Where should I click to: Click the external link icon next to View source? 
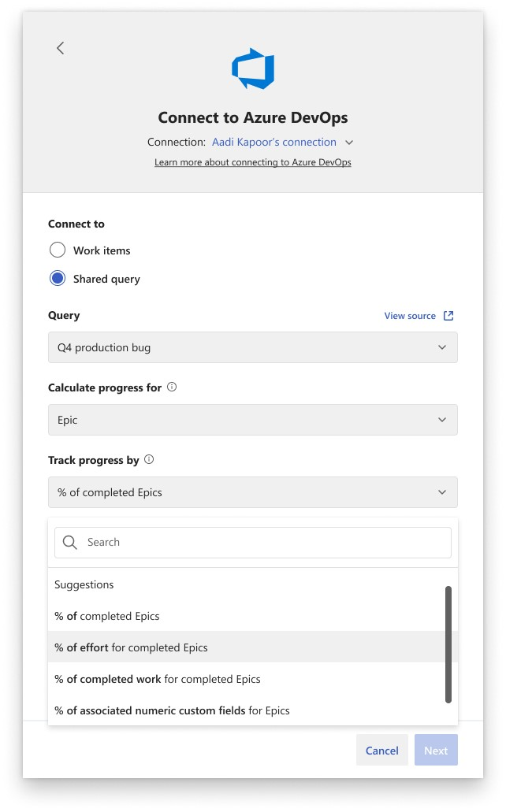pos(448,316)
